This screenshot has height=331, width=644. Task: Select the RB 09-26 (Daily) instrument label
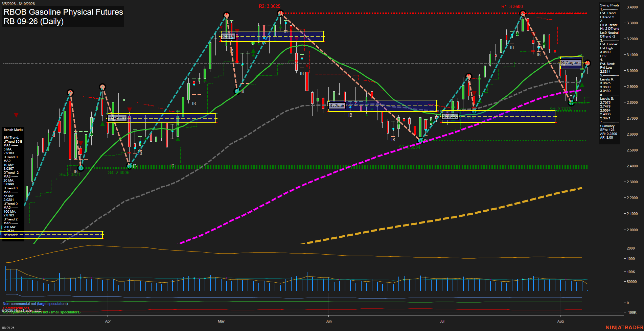(33, 21)
